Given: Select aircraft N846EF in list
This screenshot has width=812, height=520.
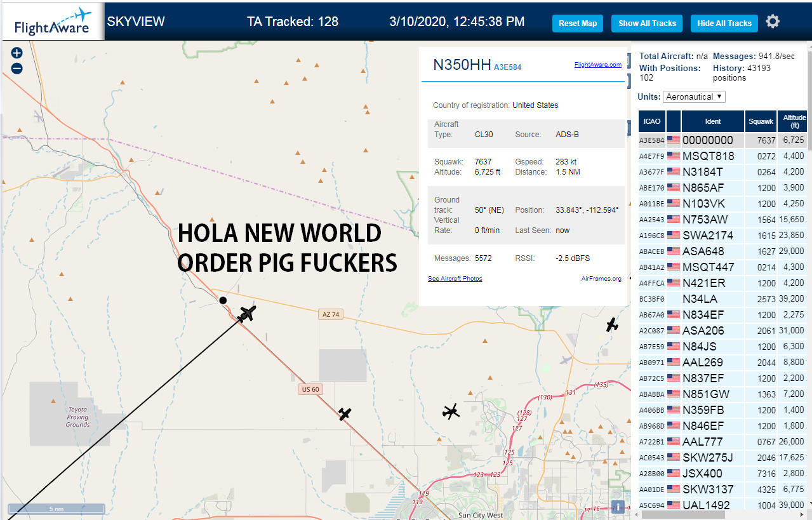Looking at the screenshot, I should pyautogui.click(x=722, y=426).
